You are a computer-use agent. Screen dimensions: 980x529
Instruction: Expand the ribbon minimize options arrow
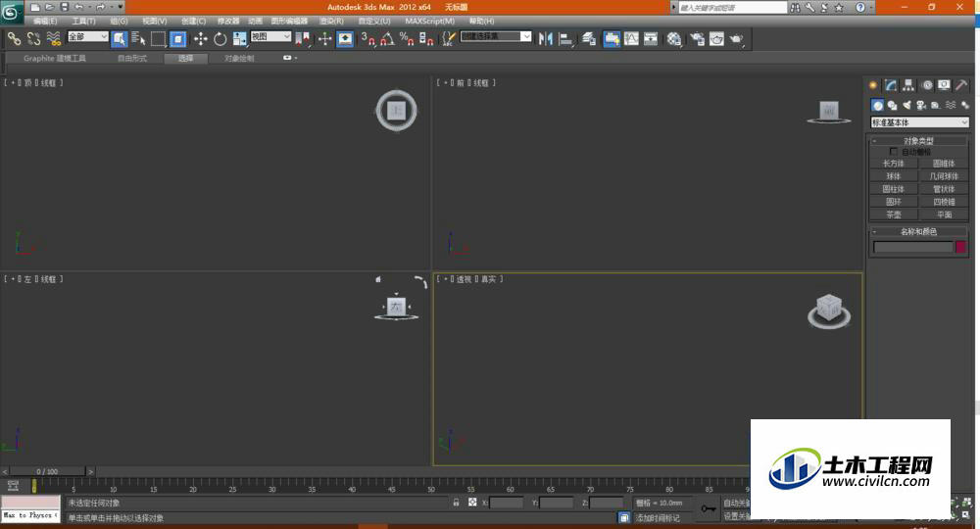click(x=295, y=58)
